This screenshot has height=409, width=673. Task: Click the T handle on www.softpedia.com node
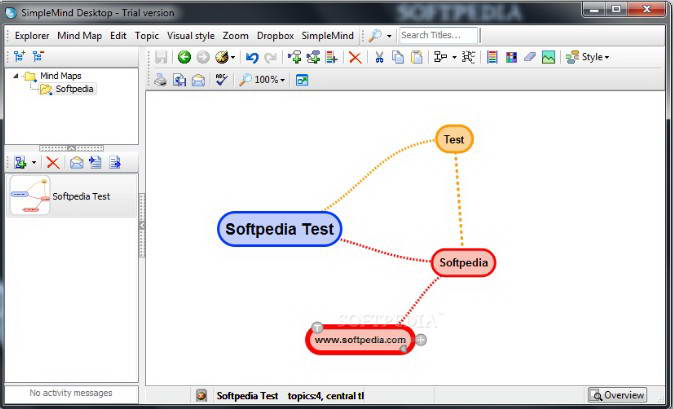[317, 328]
